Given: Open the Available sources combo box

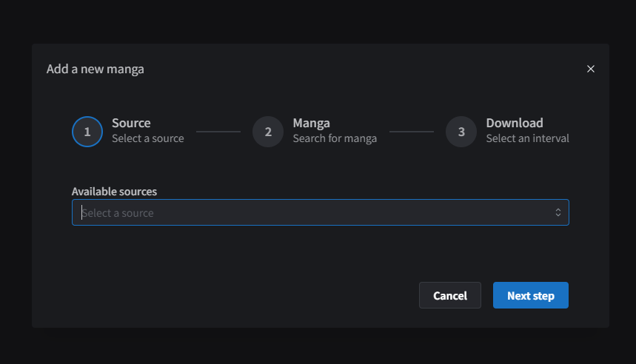Looking at the screenshot, I should [321, 212].
